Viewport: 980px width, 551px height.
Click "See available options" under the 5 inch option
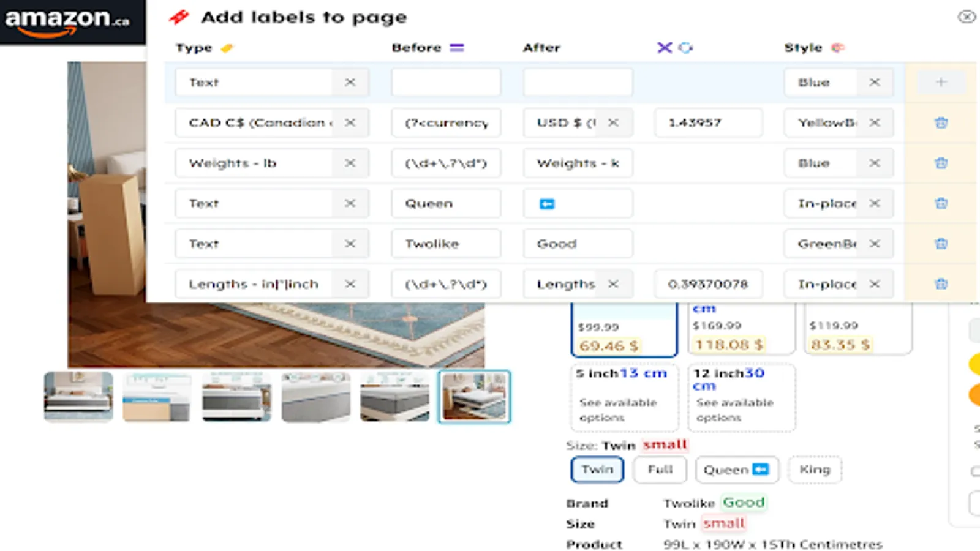pyautogui.click(x=617, y=410)
